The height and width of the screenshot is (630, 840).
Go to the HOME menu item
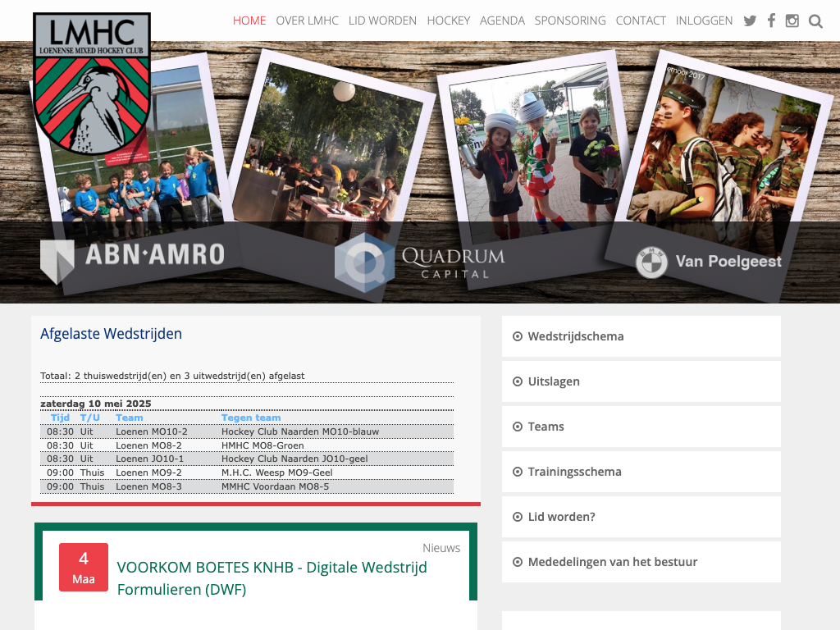[x=249, y=21]
